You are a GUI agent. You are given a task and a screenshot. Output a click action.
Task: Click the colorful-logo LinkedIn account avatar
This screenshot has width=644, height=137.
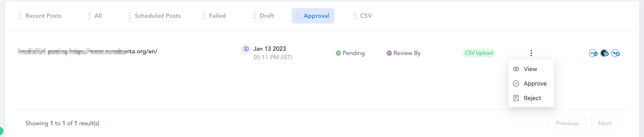click(593, 53)
